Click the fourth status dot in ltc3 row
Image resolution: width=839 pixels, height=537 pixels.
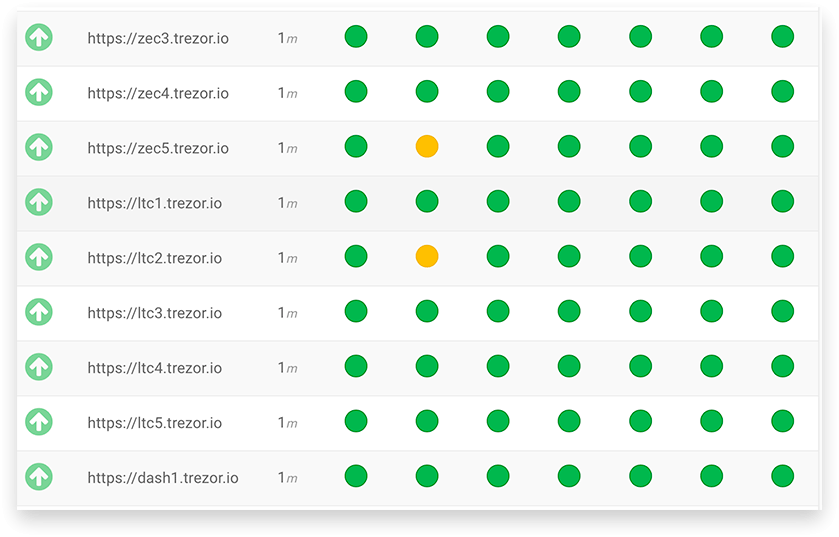pyautogui.click(x=569, y=311)
